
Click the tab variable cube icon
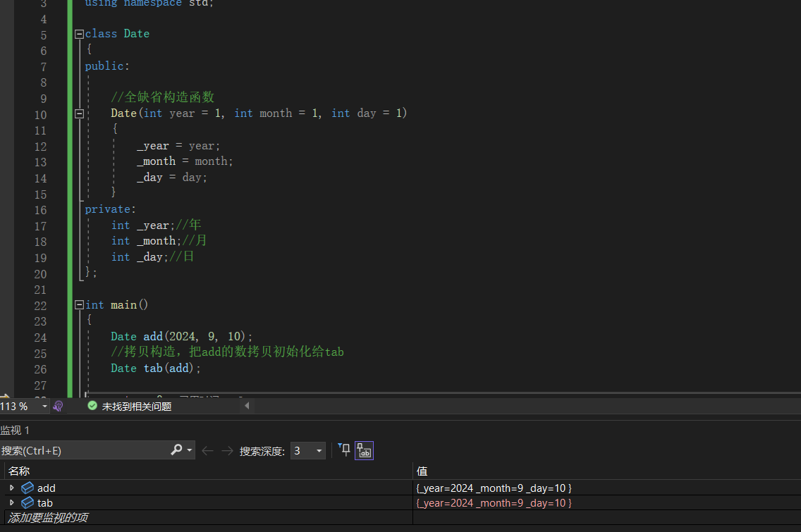(x=27, y=503)
